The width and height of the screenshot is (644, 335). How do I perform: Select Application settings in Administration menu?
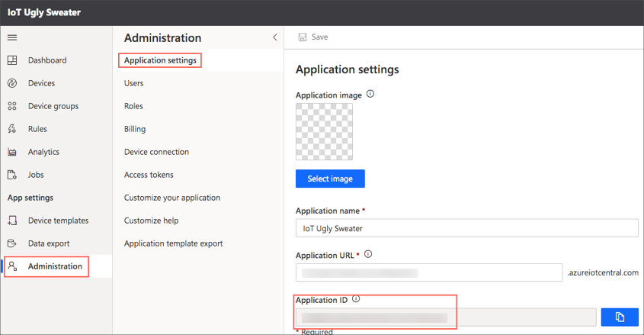(x=160, y=60)
